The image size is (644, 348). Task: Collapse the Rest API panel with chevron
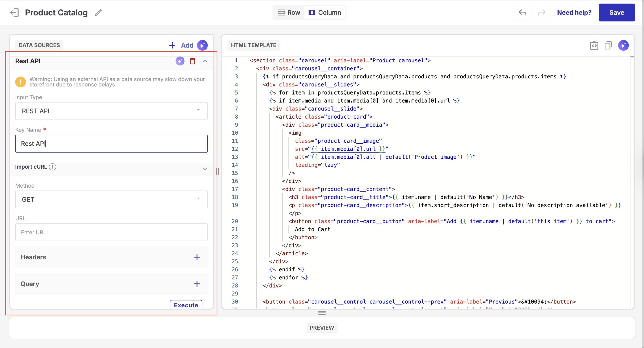tap(205, 61)
